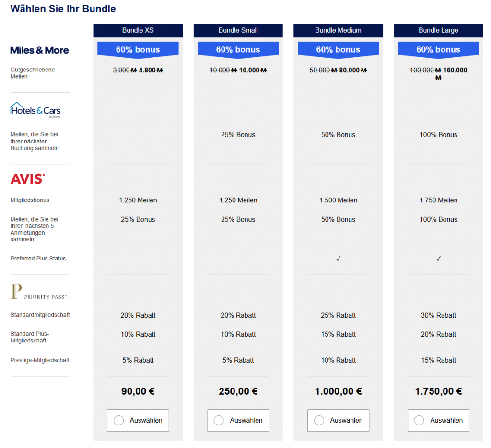Click the 60% bonus banner for Bundle Medium
This screenshot has height=448, width=491.
(338, 49)
